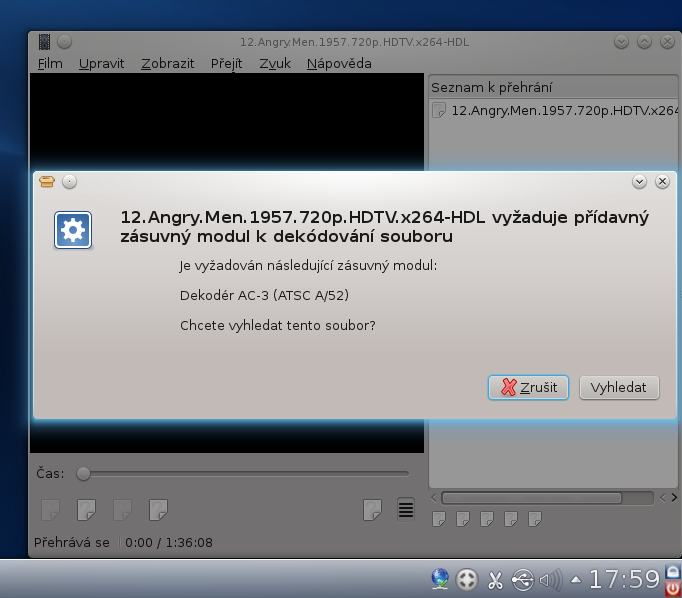The width and height of the screenshot is (682, 598).
Task: Click the fullscreen button beside playback controls
Action: coord(158,509)
